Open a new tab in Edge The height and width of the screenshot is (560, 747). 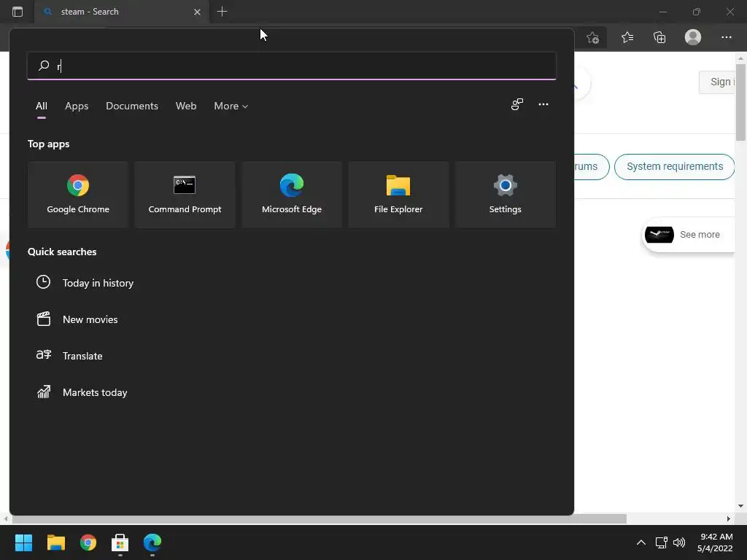click(x=222, y=12)
